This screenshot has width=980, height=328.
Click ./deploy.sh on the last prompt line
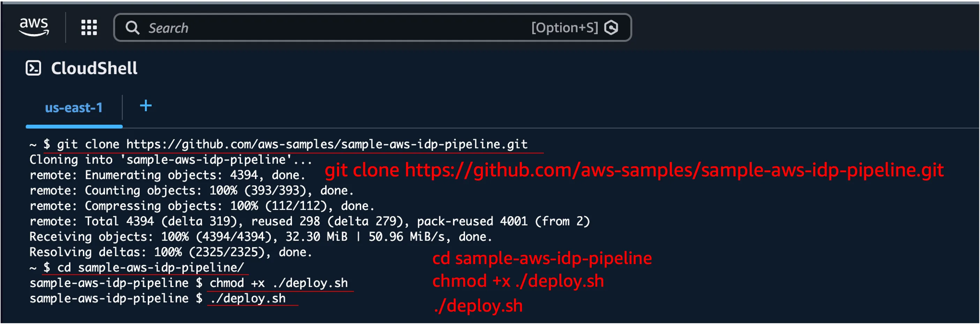click(x=248, y=298)
